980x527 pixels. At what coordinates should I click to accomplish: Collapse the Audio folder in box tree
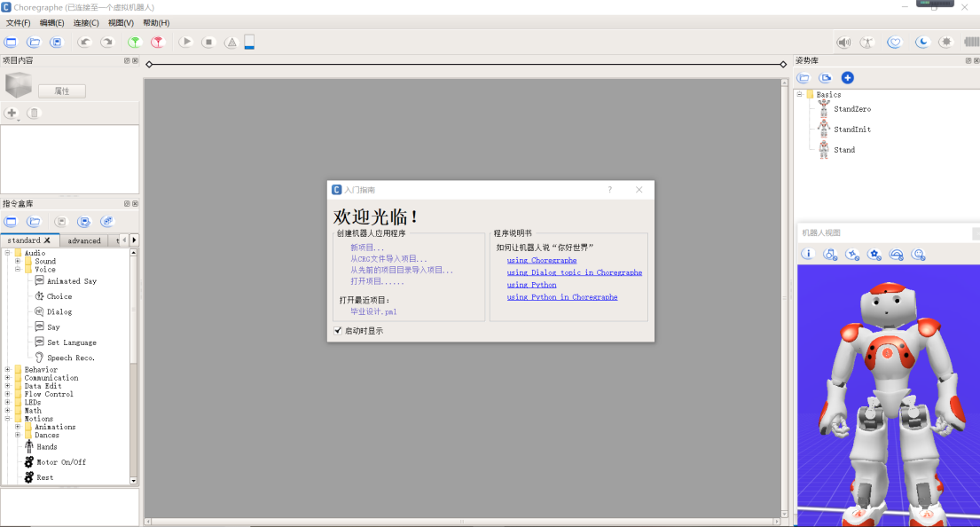[x=7, y=253]
